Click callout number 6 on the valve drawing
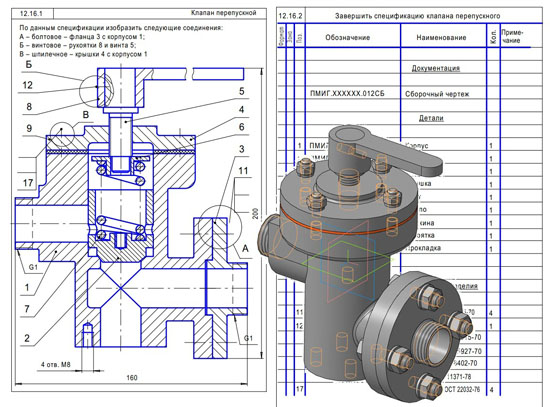 pyautogui.click(x=242, y=127)
